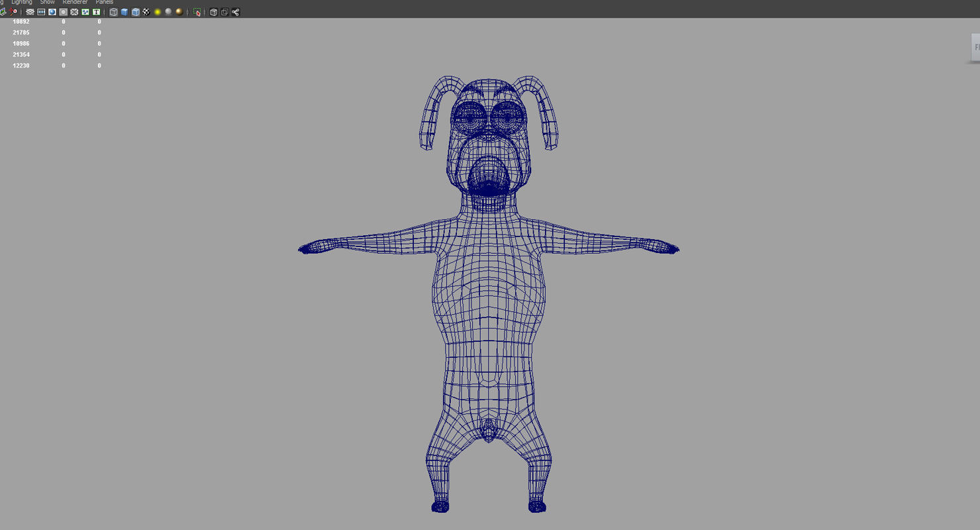This screenshot has width=980, height=530.
Task: Toggle the safe action guide
Action: [85, 12]
